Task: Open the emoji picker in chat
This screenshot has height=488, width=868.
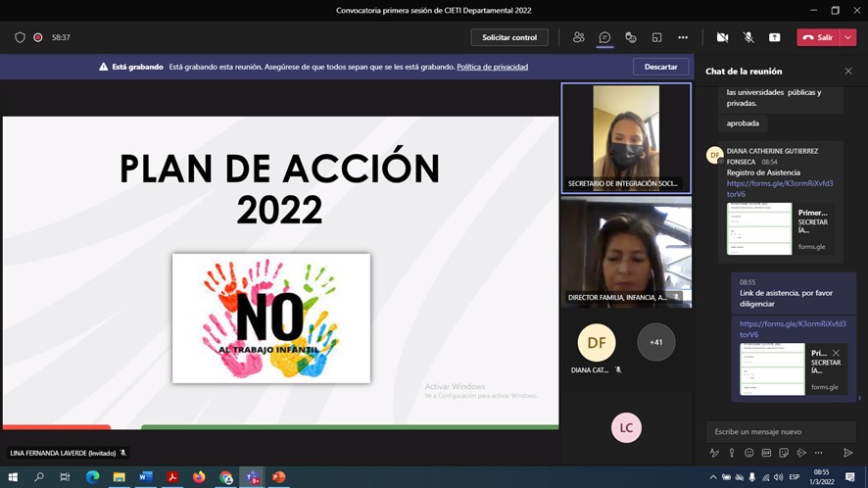Action: click(x=748, y=453)
